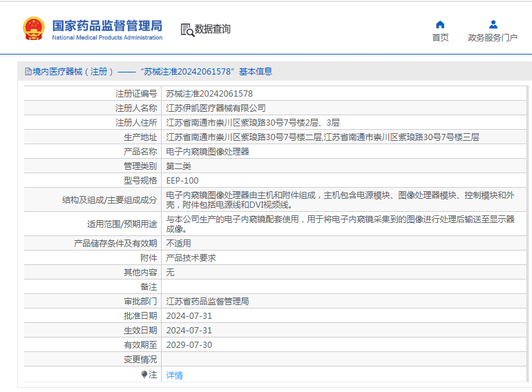Click approving department 江苏省药品监督管理局
Screen dimensions: 532x392
(x=207, y=302)
